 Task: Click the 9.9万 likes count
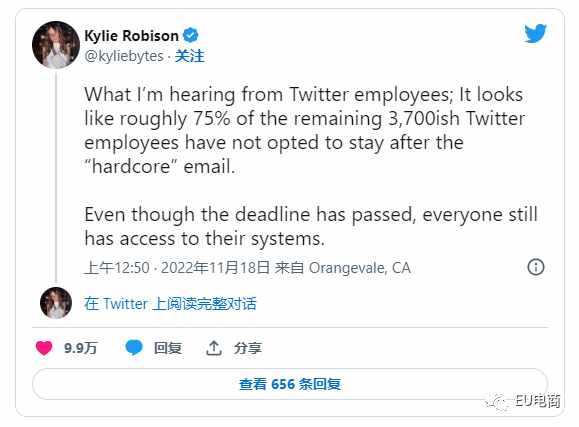point(80,348)
